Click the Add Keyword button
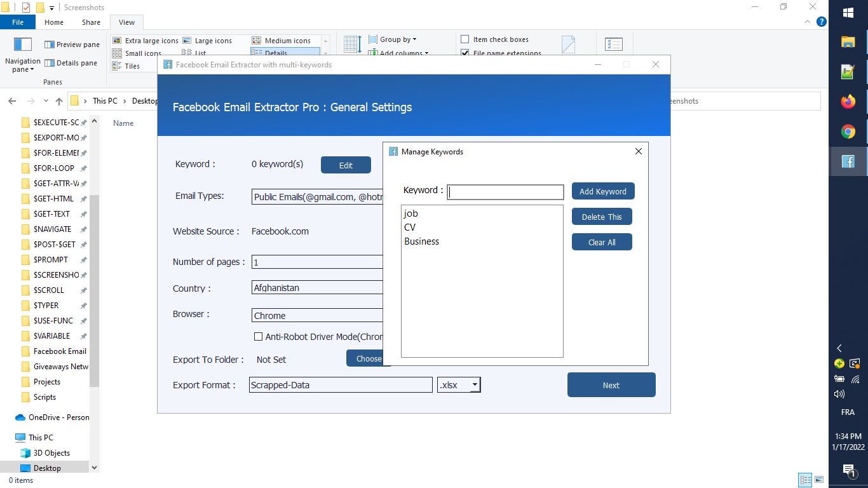868x488 pixels. (x=603, y=191)
